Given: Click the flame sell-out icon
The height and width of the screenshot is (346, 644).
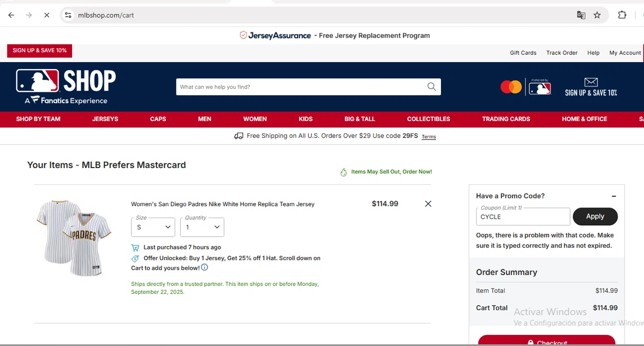Looking at the screenshot, I should pos(343,172).
